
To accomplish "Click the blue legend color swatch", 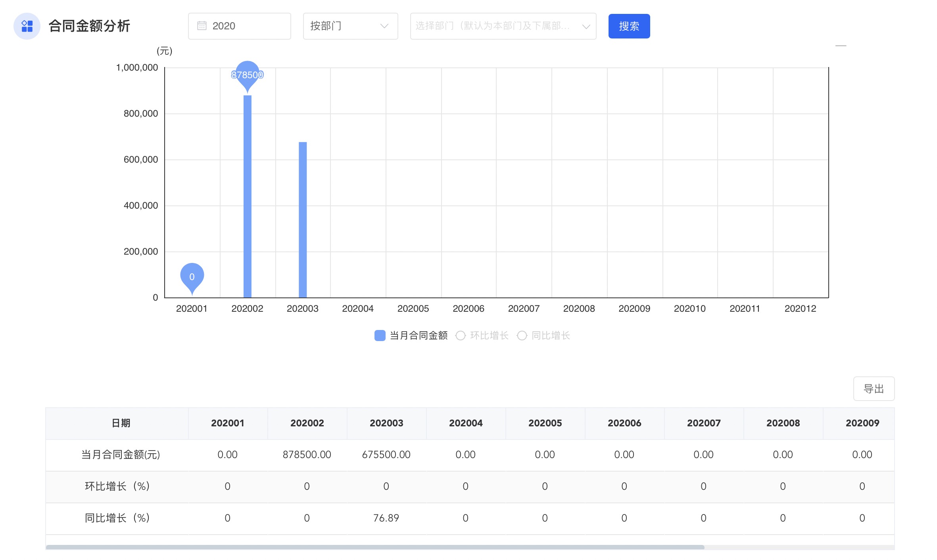I will tap(380, 336).
